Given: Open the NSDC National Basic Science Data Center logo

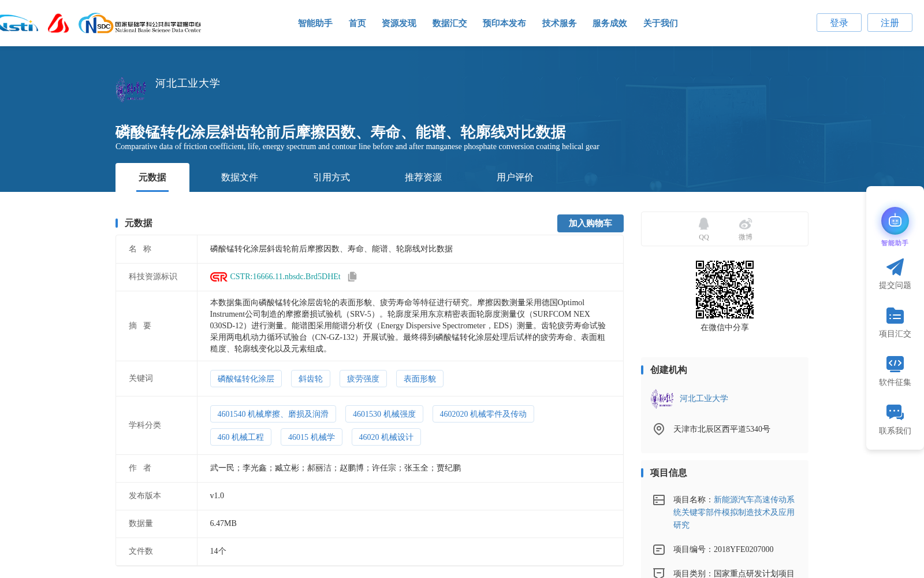Looking at the screenshot, I should (140, 24).
